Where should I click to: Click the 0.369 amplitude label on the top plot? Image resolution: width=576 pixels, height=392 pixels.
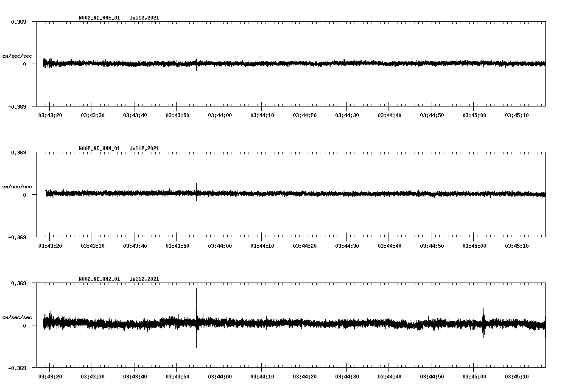pos(18,21)
